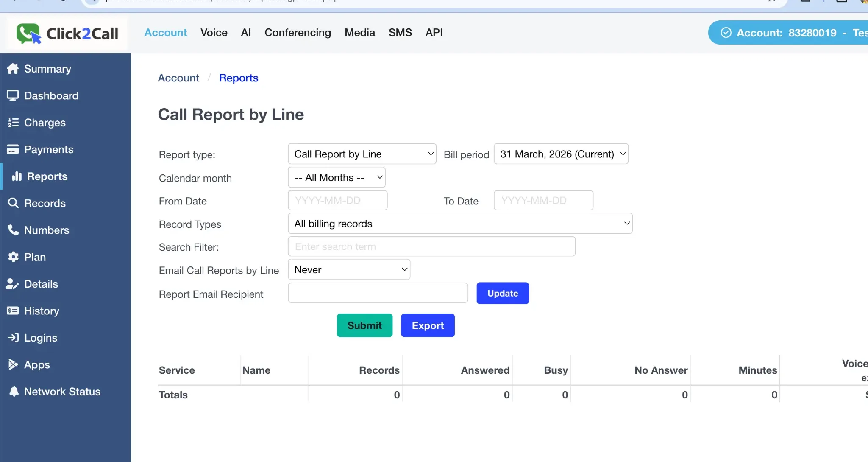Open the SMS section
Viewport: 868px width, 462px height.
pyautogui.click(x=400, y=33)
